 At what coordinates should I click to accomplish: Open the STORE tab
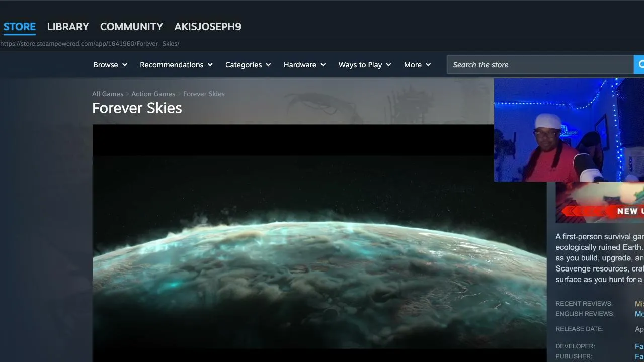click(20, 27)
